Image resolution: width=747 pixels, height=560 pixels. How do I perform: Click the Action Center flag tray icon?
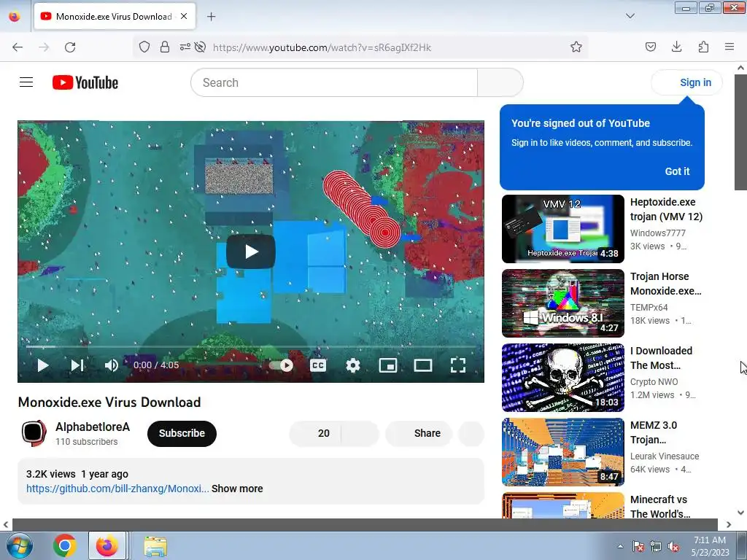pos(638,546)
